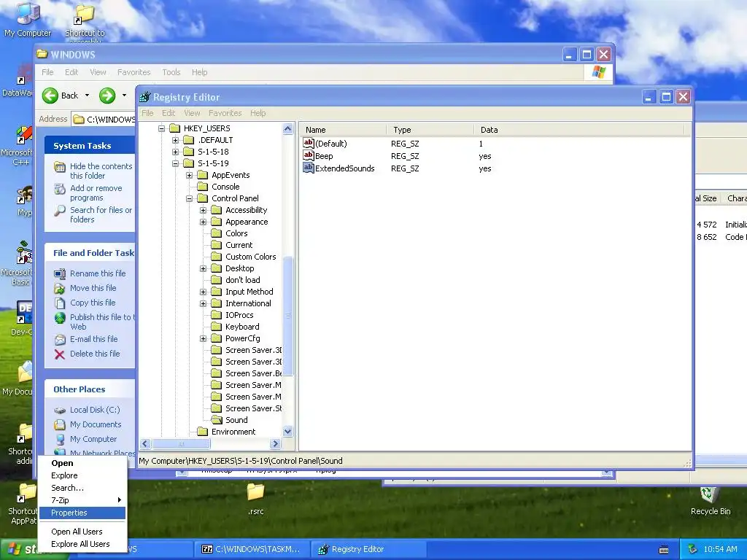This screenshot has height=560, width=747.
Task: Select the don't load key
Action: point(242,280)
